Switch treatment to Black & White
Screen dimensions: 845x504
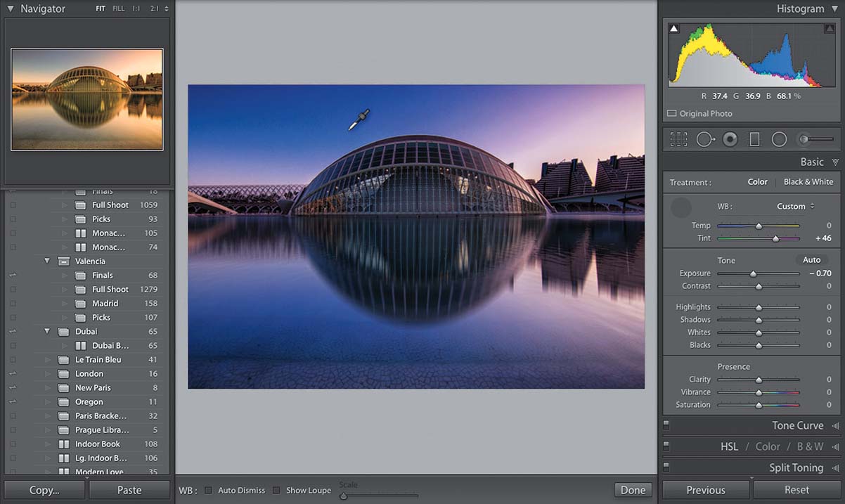click(x=808, y=181)
